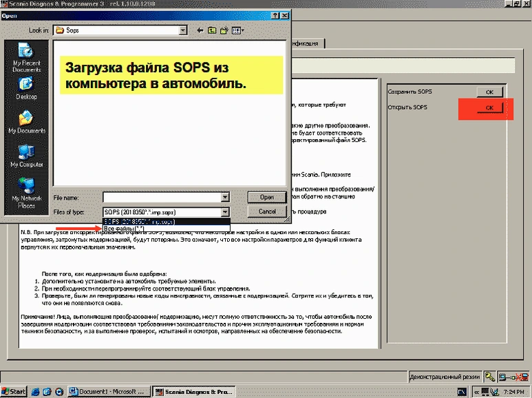Expand the File name dropdown arrow
The height and width of the screenshot is (398, 532).
[x=225, y=197]
